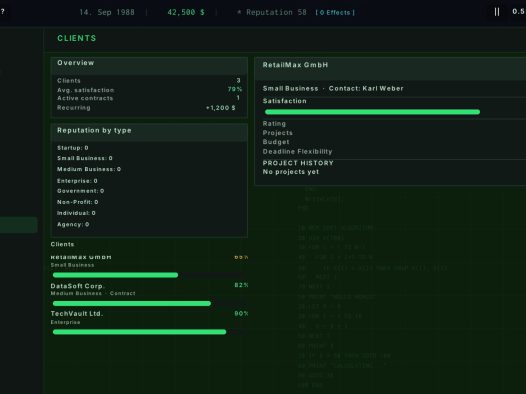Image resolution: width=526 pixels, height=394 pixels.
Task: Click the Recurring +1,200 $ value
Action: pos(220,108)
